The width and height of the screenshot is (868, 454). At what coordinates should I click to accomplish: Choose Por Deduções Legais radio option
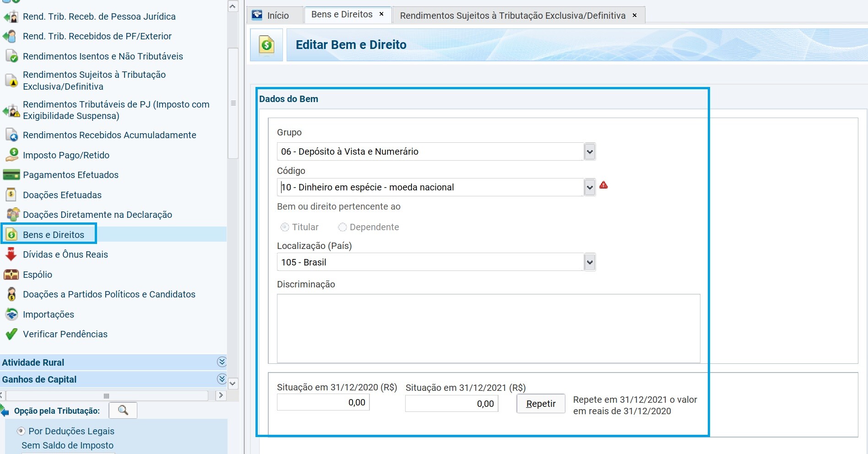point(21,431)
